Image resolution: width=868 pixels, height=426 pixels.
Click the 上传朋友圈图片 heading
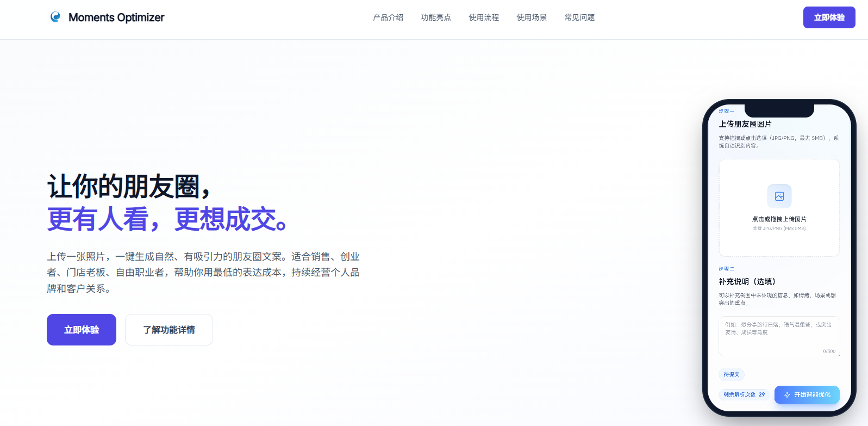click(x=745, y=124)
